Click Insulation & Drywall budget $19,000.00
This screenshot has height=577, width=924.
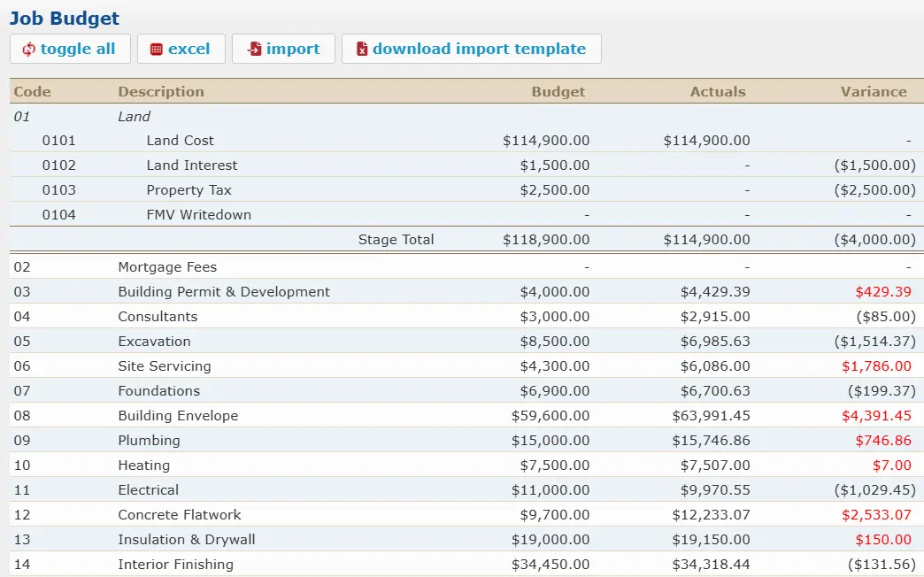(x=551, y=539)
